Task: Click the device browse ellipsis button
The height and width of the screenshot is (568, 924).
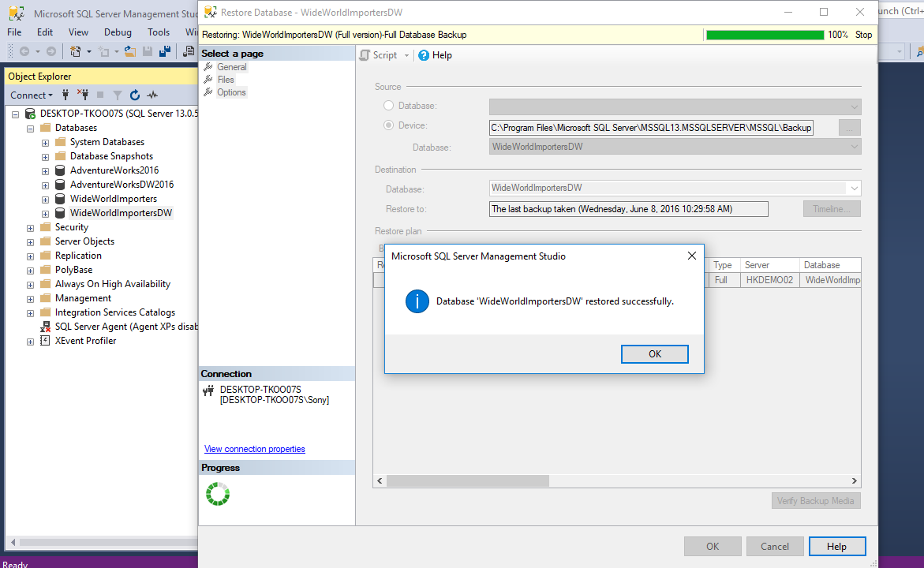Action: 849,127
